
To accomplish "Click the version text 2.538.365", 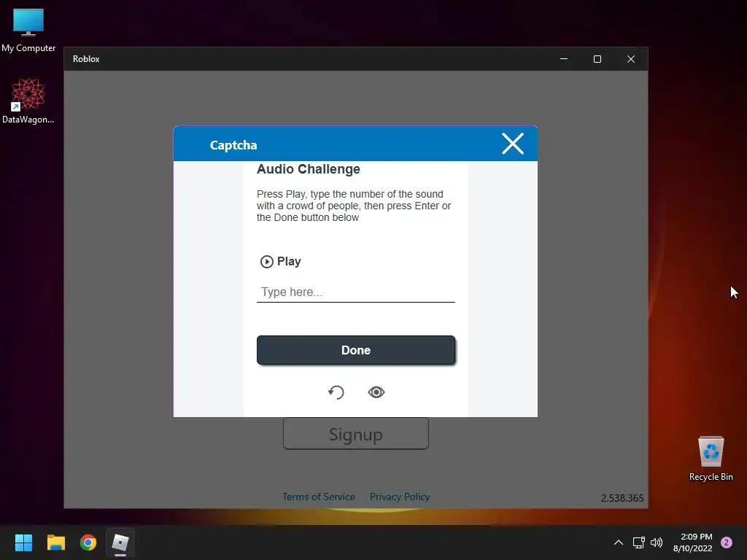I will pyautogui.click(x=622, y=498).
